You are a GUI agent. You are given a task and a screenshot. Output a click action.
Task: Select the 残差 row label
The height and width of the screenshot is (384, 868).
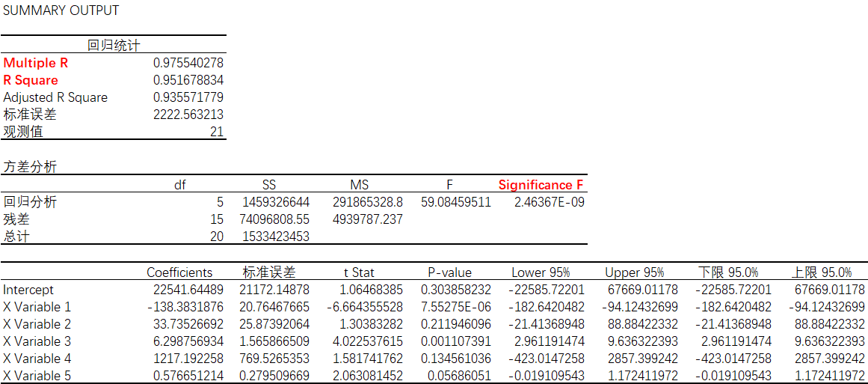tap(16, 219)
